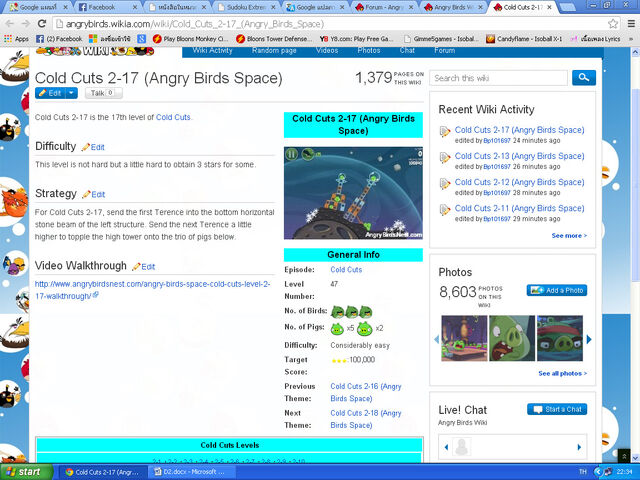Open Cold Cuts 2-17 recent activity link
640x480 pixels.
519,130
